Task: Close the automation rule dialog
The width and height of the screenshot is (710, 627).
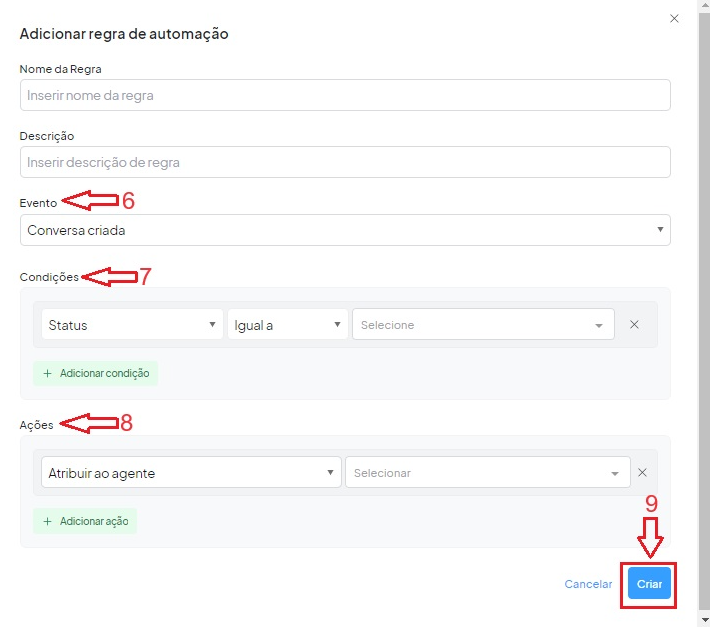Action: 674,18
